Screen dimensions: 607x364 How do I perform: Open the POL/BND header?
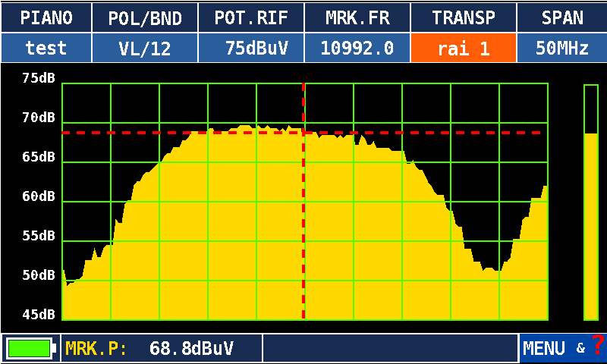pos(145,17)
